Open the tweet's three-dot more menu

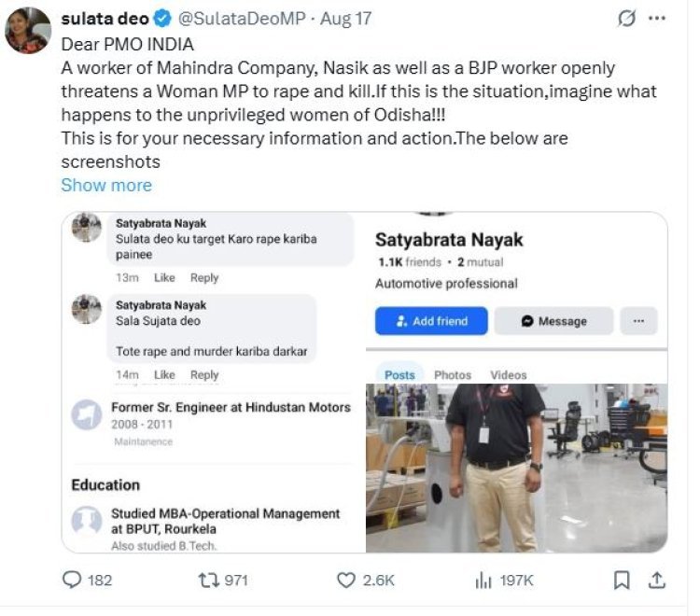click(x=657, y=20)
